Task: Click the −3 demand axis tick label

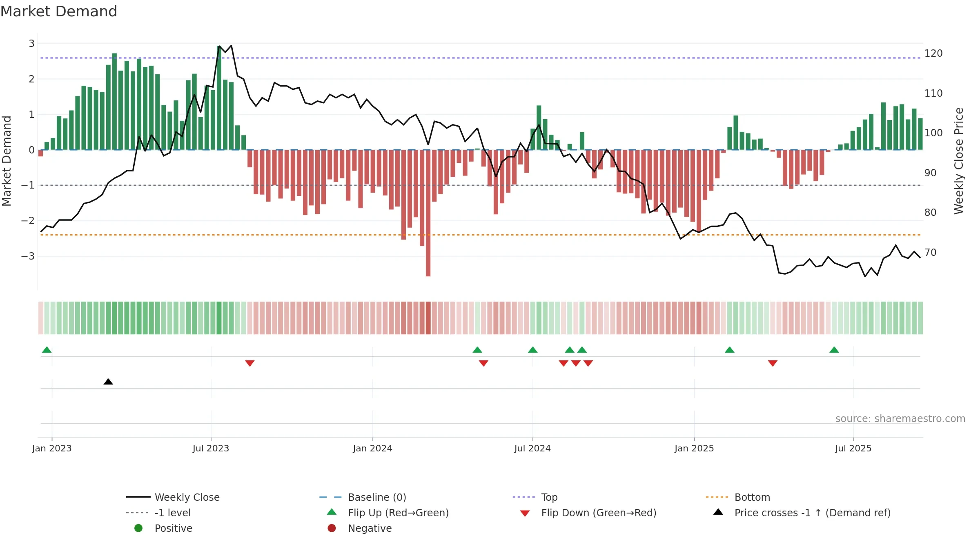Action: tap(28, 256)
